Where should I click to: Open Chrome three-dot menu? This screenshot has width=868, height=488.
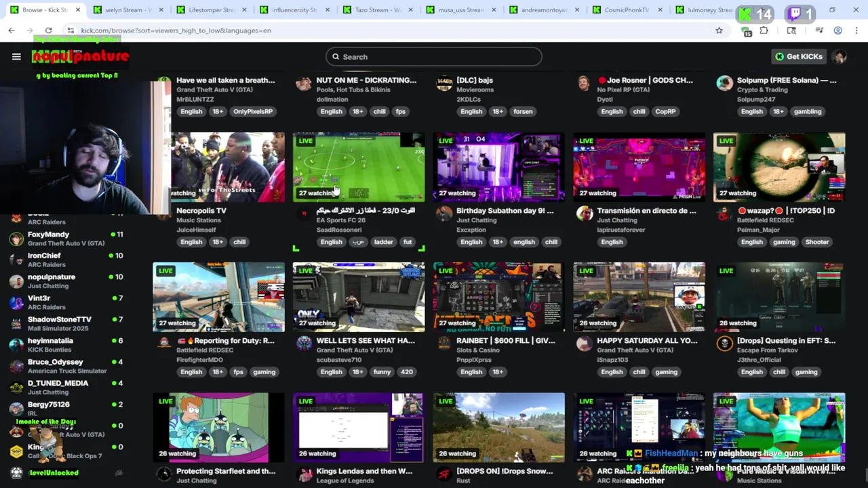[857, 30]
